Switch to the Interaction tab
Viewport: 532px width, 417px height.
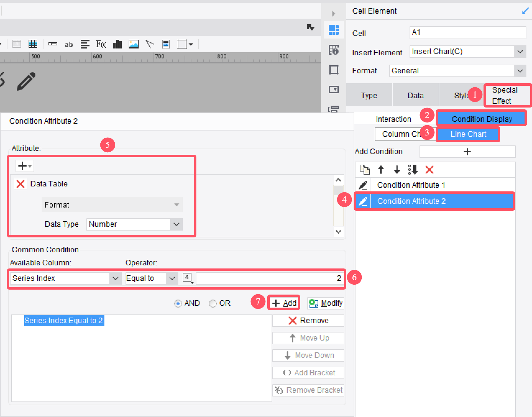tap(393, 119)
